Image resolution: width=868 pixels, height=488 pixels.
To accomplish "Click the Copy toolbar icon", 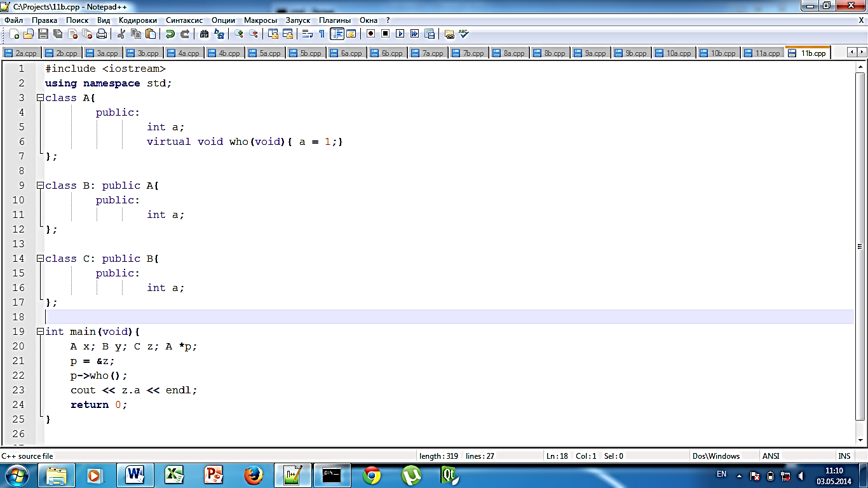I will 136,34.
